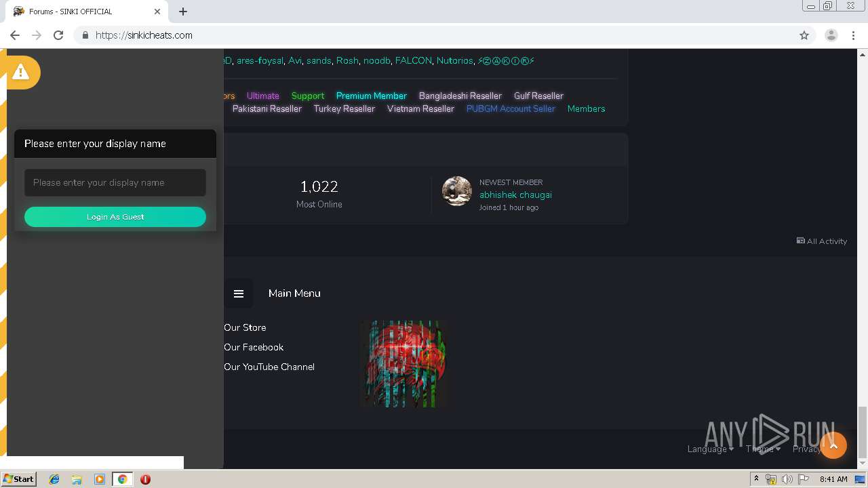Open the Our YouTube Channel link
Image resolution: width=868 pixels, height=488 pixels.
[269, 367]
